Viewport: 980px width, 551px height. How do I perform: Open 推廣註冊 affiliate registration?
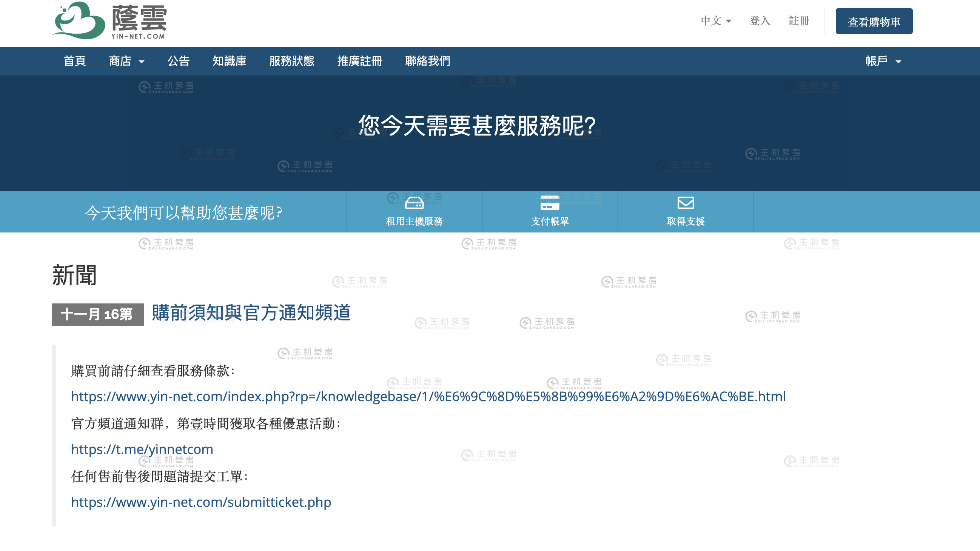pos(360,61)
